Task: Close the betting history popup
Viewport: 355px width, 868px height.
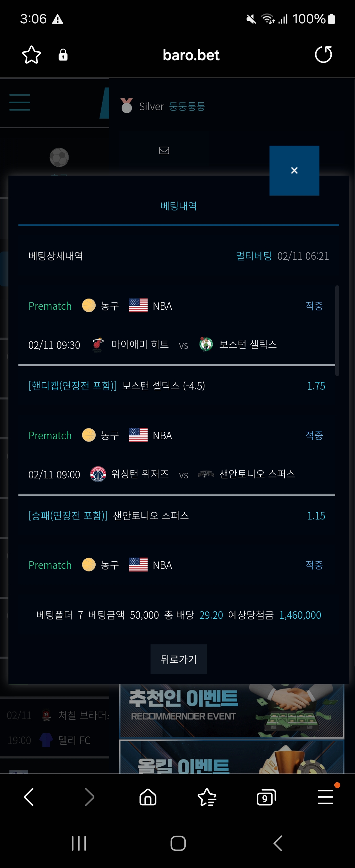Action: pos(295,171)
